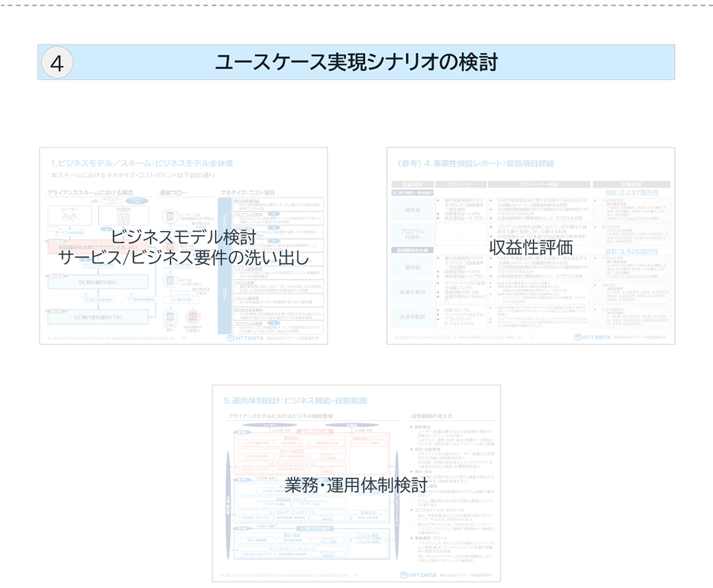
Task: Click the NTT DATA logo on 運用体制 slide
Action: tap(418, 575)
